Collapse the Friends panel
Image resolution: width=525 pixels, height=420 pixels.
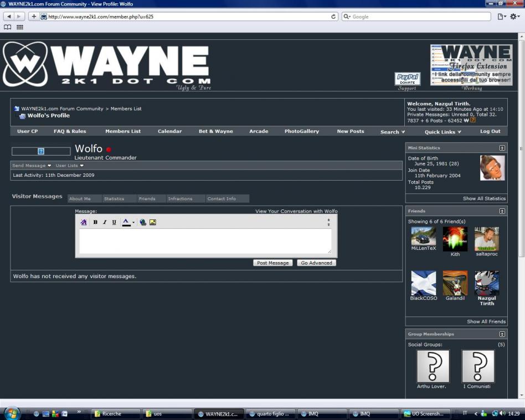click(502, 211)
